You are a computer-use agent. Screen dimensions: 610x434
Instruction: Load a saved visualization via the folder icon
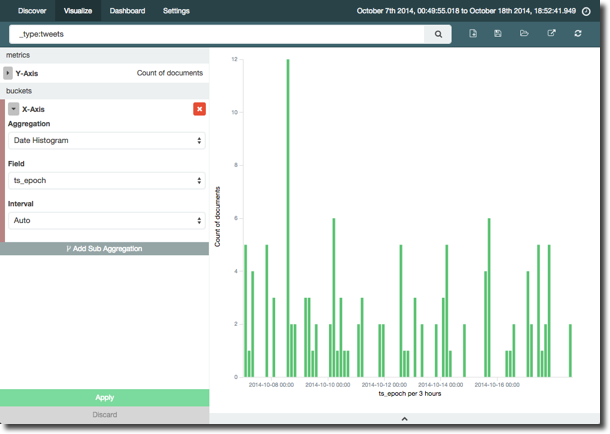coord(524,34)
